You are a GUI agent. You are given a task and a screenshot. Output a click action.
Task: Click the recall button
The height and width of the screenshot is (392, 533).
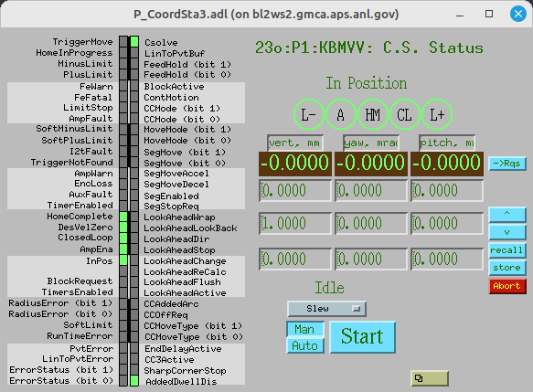point(507,250)
